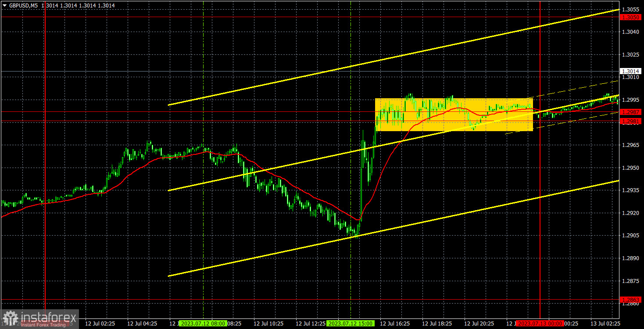
Task: Click the 1.2935 price axis label
Action: tap(631, 190)
